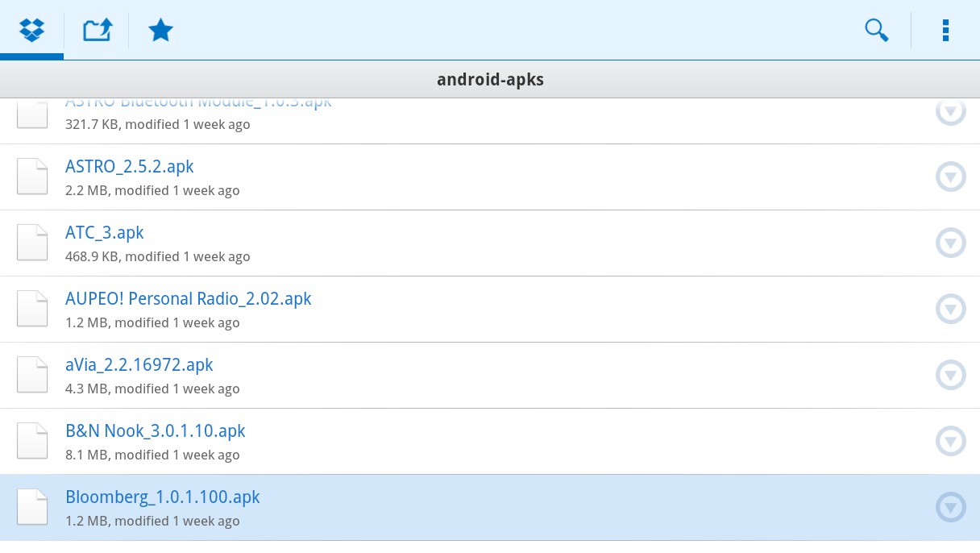This screenshot has height=553, width=980.
Task: Expand options for AUPEO! Personal Radio_2.02.apk
Action: pyautogui.click(x=951, y=309)
